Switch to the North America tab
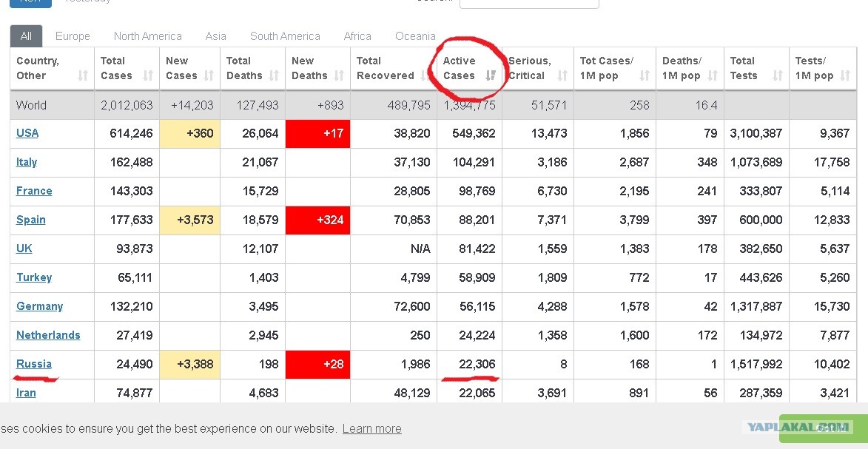Viewport: 868px width, 449px height. [x=148, y=36]
